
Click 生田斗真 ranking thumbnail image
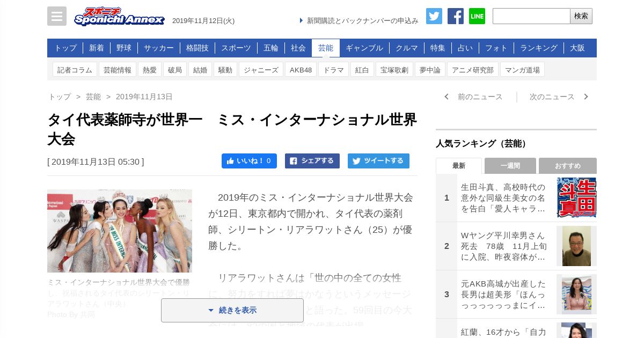(x=576, y=198)
